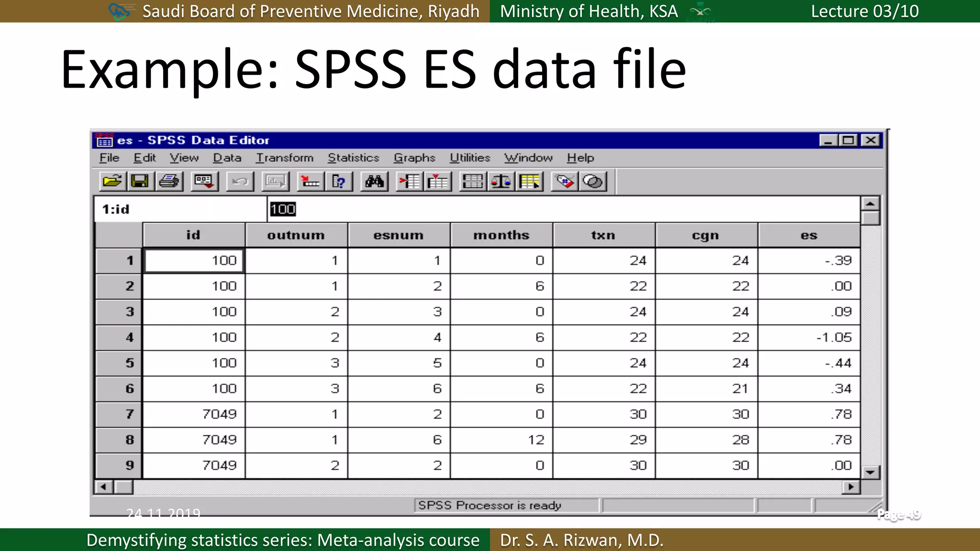Click months cell 12 in row 8
This screenshot has height=551, width=980.
click(x=501, y=440)
